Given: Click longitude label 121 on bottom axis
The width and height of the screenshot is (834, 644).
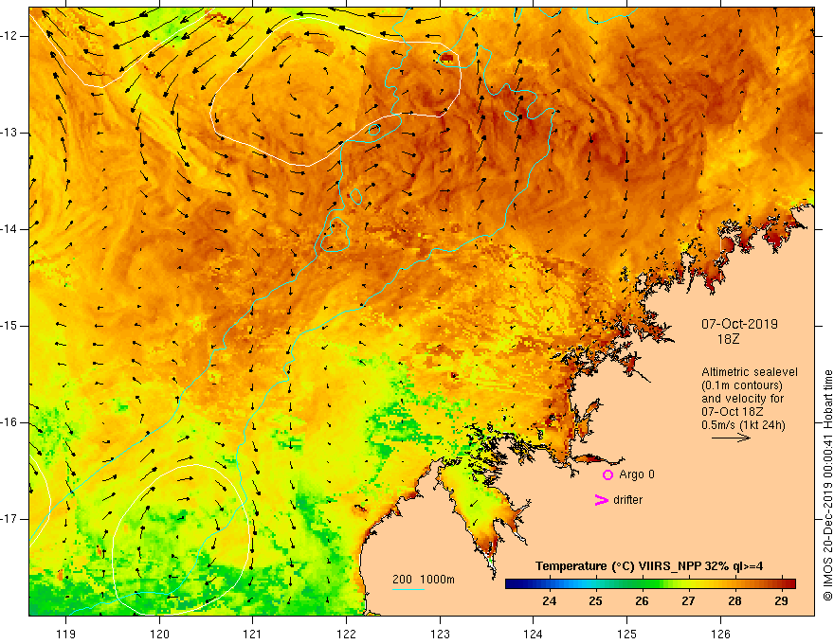Looking at the screenshot, I should [x=253, y=634].
